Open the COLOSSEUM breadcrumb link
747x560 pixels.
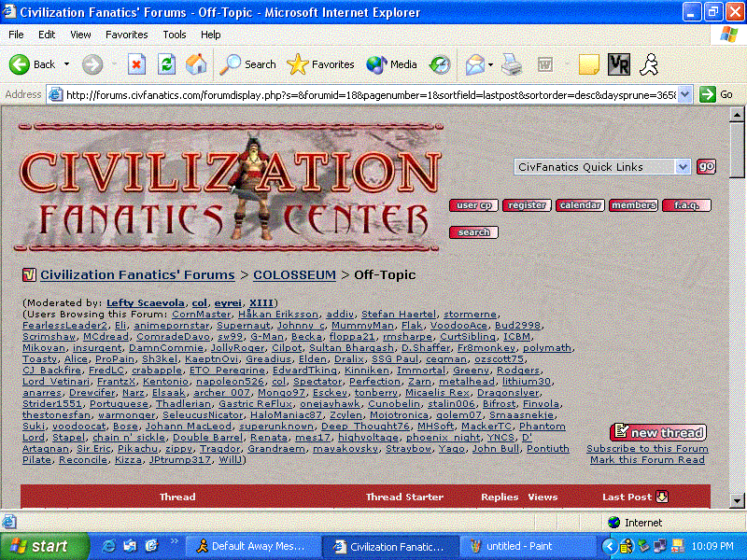(294, 274)
